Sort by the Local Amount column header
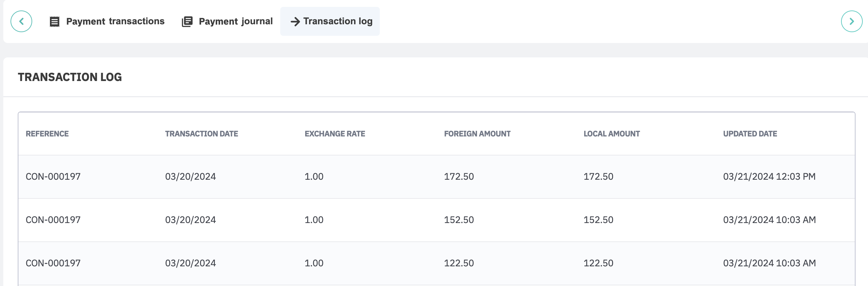This screenshot has height=286, width=868. pos(612,134)
